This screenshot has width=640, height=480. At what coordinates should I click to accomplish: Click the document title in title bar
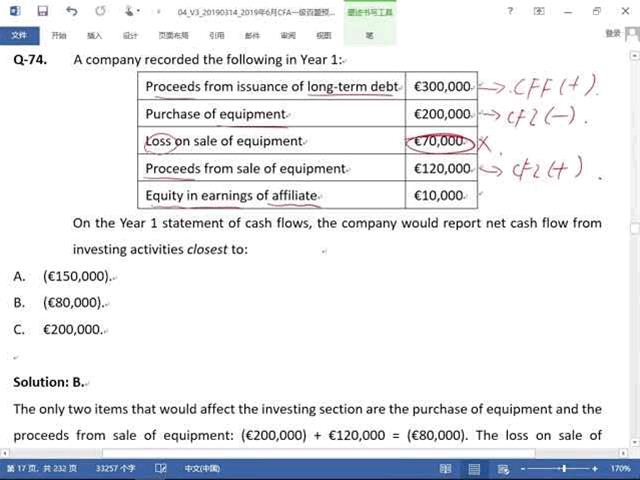tap(256, 12)
